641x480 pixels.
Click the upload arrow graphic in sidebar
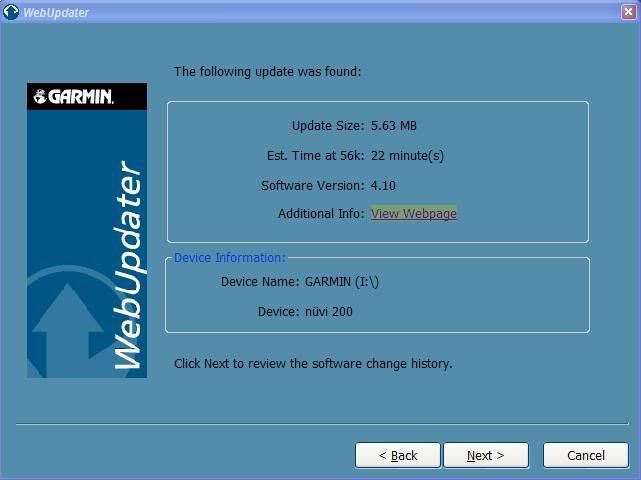coord(68,329)
